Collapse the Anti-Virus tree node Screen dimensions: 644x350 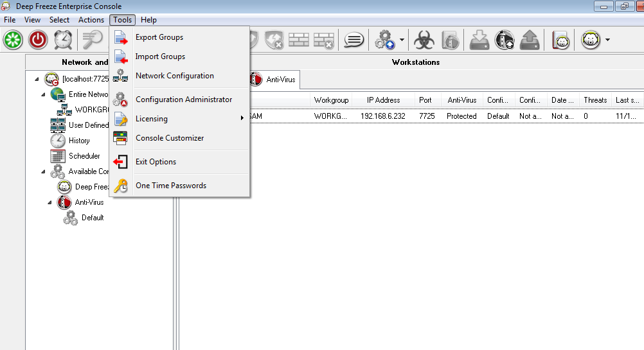tap(50, 202)
